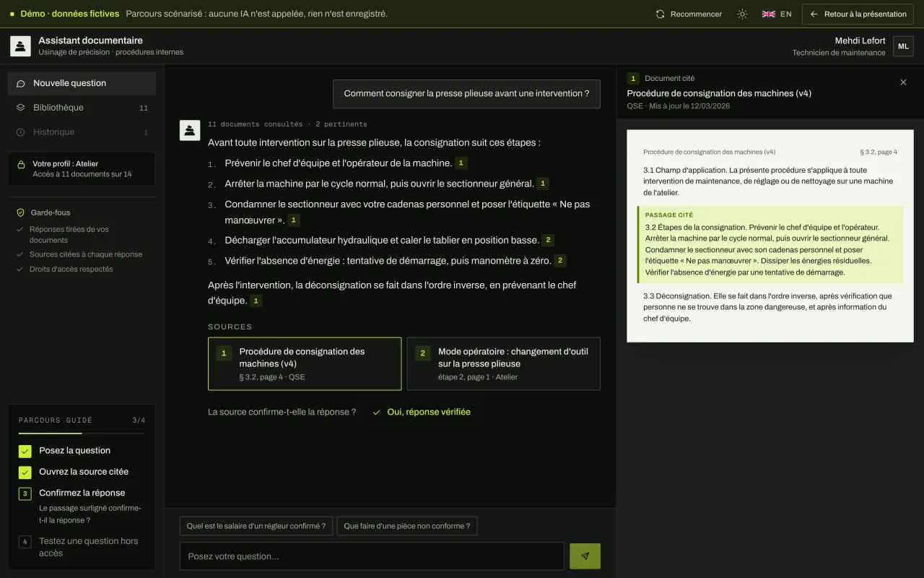Open citation badge 1 after step 'Prévenir le chef d'équipe'
The height and width of the screenshot is (578, 924).
pos(462,163)
